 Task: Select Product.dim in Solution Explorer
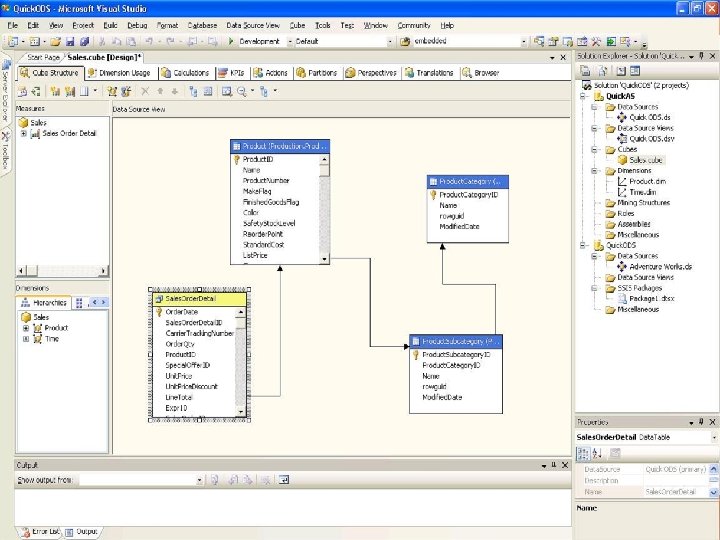[648, 181]
